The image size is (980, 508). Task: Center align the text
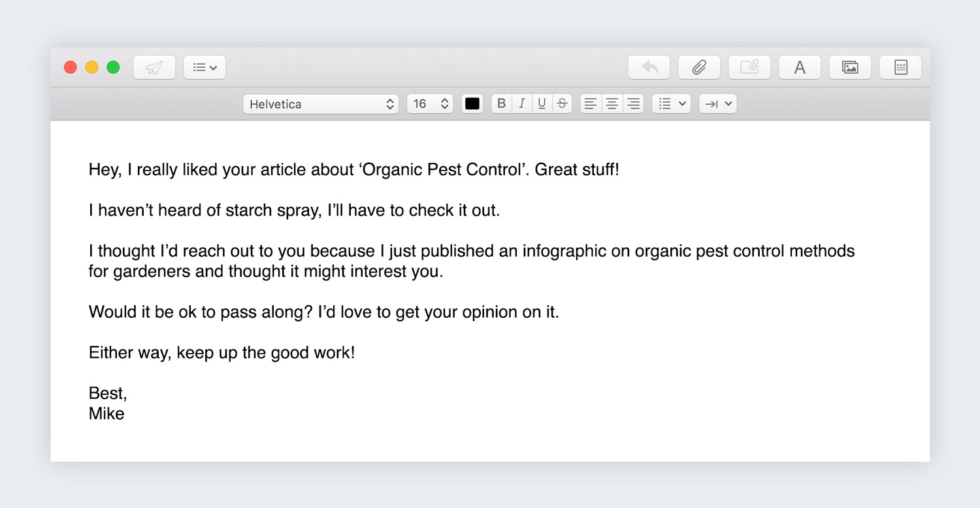[612, 103]
